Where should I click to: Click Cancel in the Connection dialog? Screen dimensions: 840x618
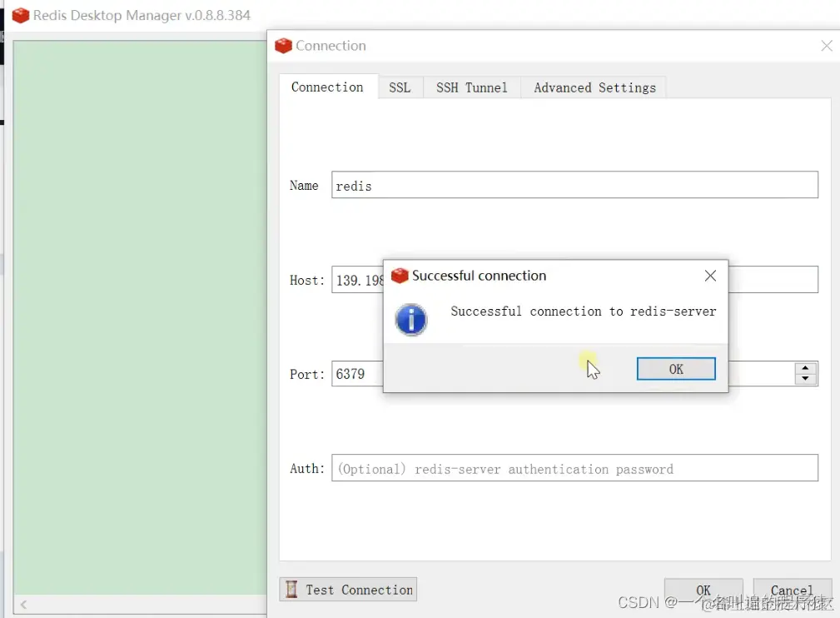792,591
